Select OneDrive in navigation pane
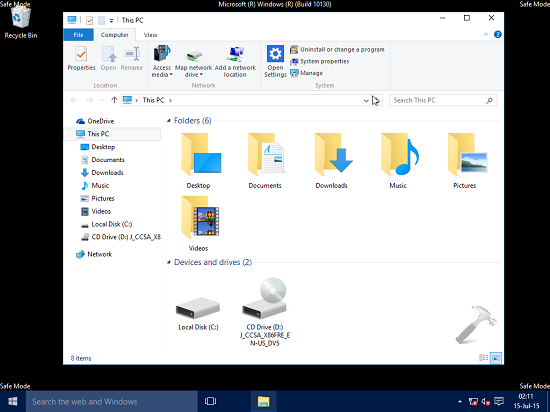Screen dimensions: 550x412 95,121
